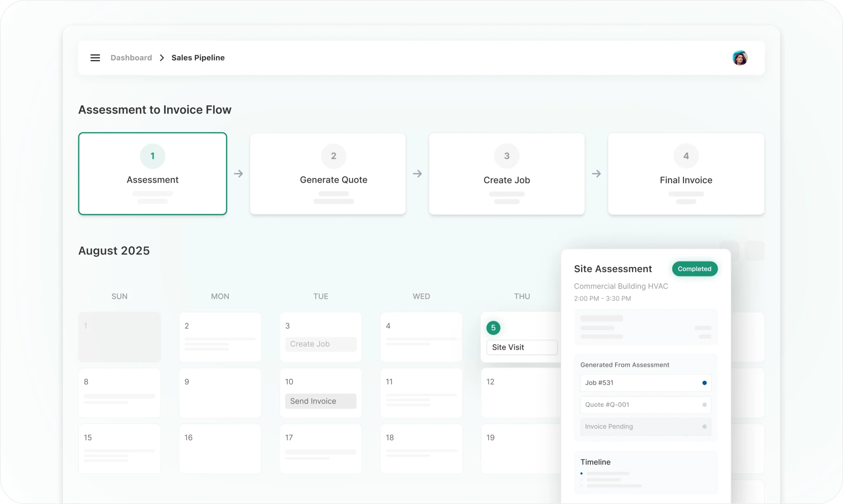Click the Site Visit event
Screen dimensions: 843x504
point(521,347)
